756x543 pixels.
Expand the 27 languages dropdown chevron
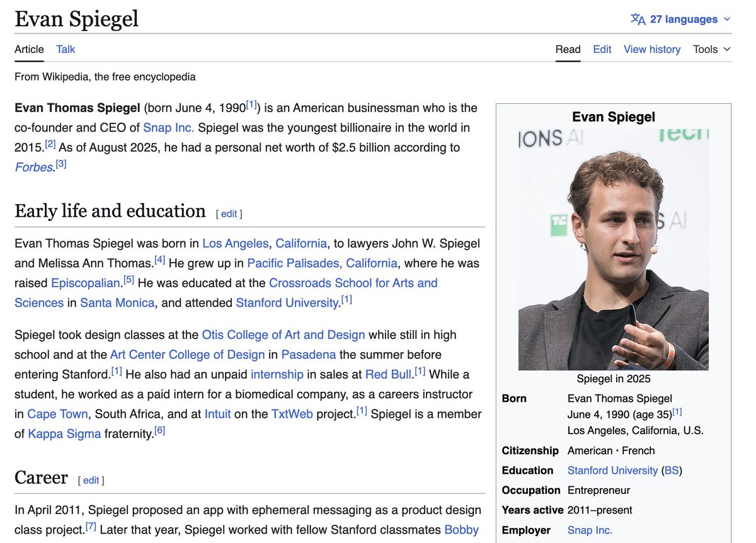click(727, 20)
